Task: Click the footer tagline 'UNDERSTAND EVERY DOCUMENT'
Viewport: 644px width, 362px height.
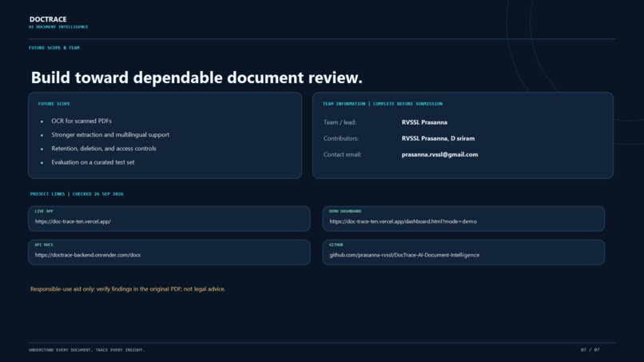Action: (61, 350)
